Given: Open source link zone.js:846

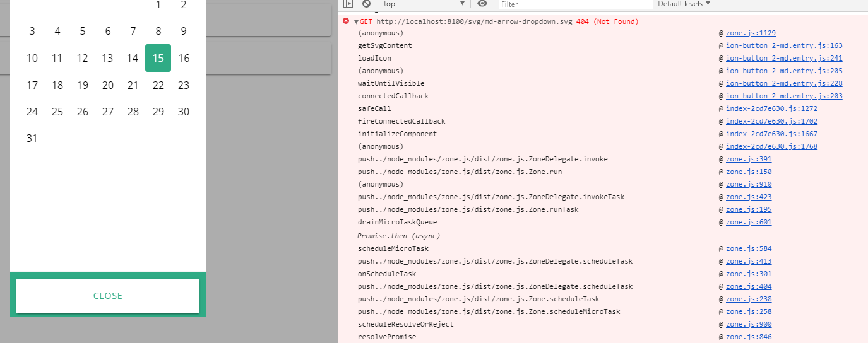Looking at the screenshot, I should click(749, 337).
